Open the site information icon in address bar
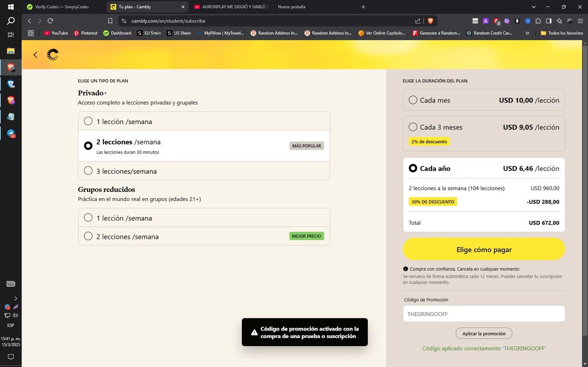Screen dimensions: 588x367 click(124, 21)
